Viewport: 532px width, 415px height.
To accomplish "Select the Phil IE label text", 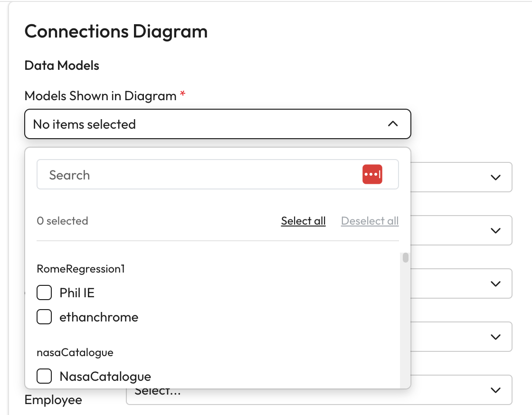I will [77, 293].
